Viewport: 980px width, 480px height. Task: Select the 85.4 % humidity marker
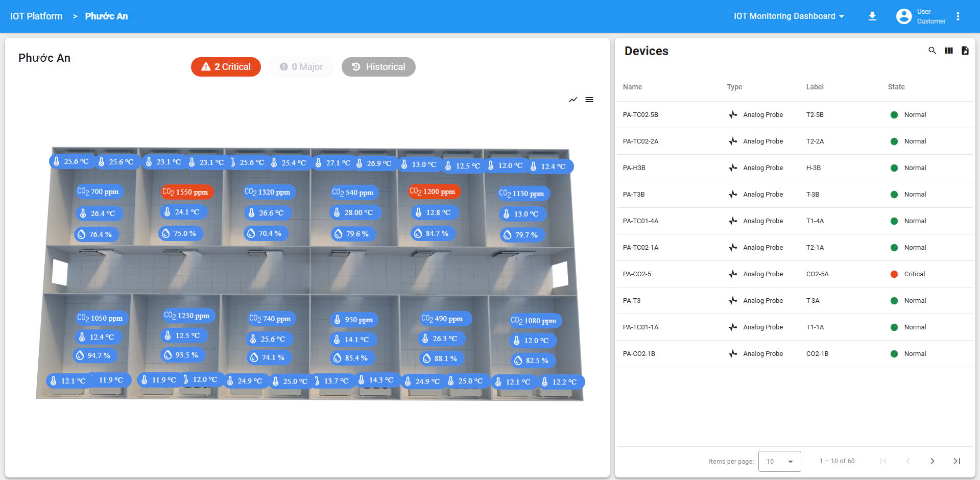tap(352, 358)
